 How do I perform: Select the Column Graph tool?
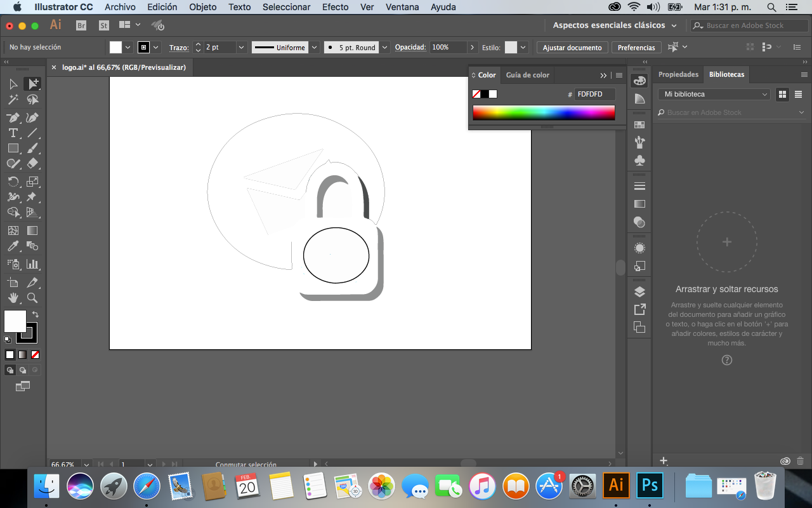pyautogui.click(x=32, y=264)
